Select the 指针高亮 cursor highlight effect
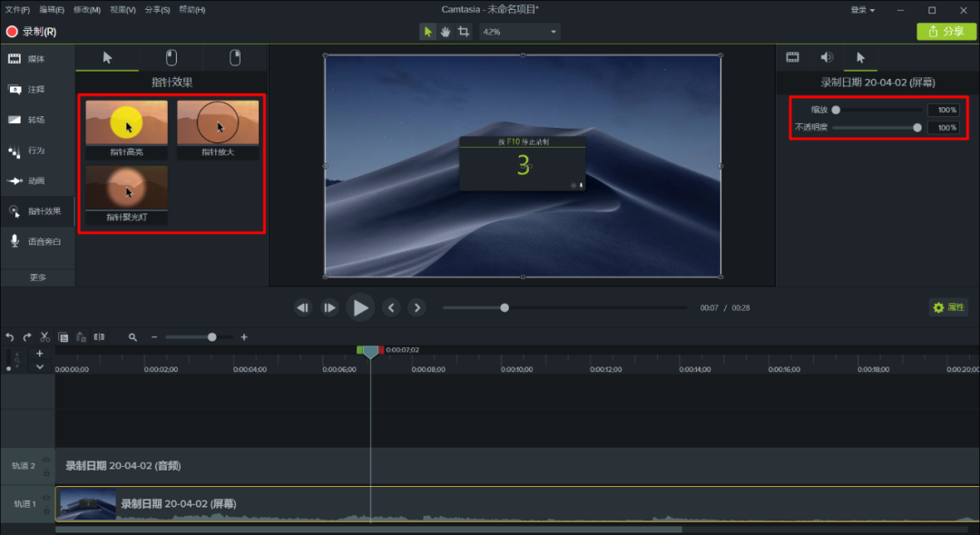Image resolution: width=980 pixels, height=535 pixels. pos(127,130)
